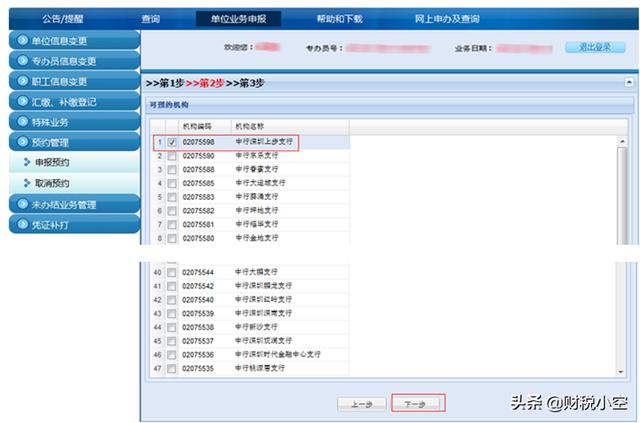640x423 pixels.
Task: Click the 预约管理 sidebar arrow icon
Action: coord(22,142)
